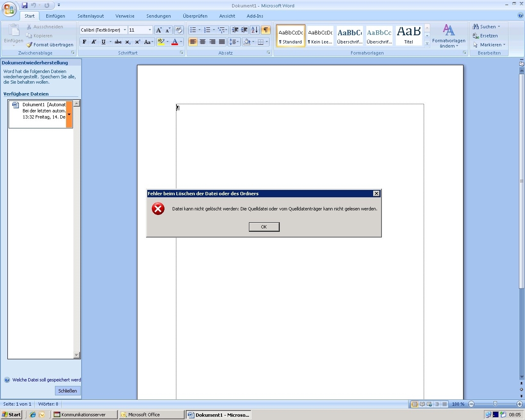The image size is (525, 420).
Task: Increase font size with the grow icon
Action: pyautogui.click(x=159, y=30)
